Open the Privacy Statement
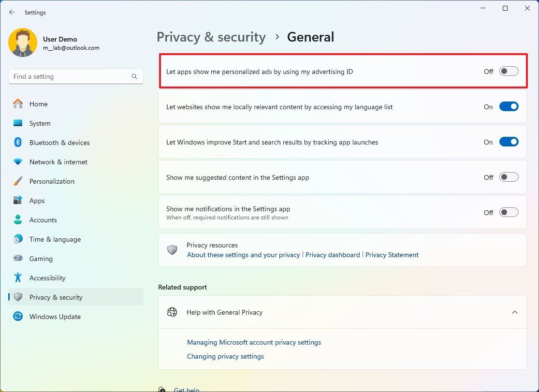The image size is (539, 392). pos(392,255)
